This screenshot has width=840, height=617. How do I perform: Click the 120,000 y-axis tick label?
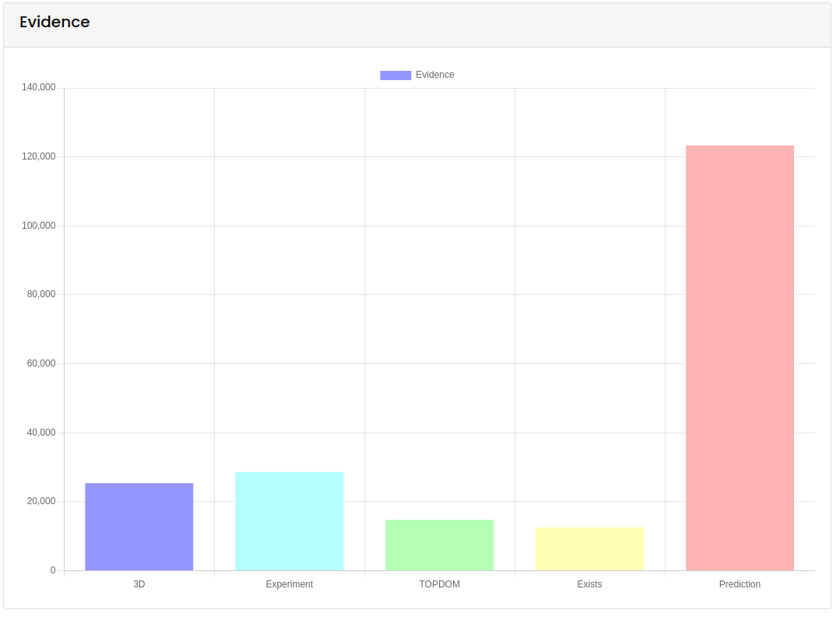coord(39,156)
